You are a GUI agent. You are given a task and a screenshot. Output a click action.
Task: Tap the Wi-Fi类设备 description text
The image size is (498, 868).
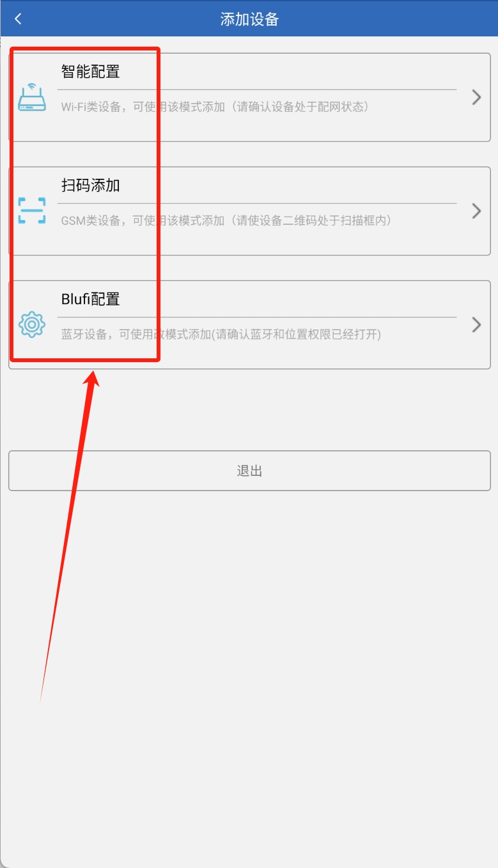(215, 107)
